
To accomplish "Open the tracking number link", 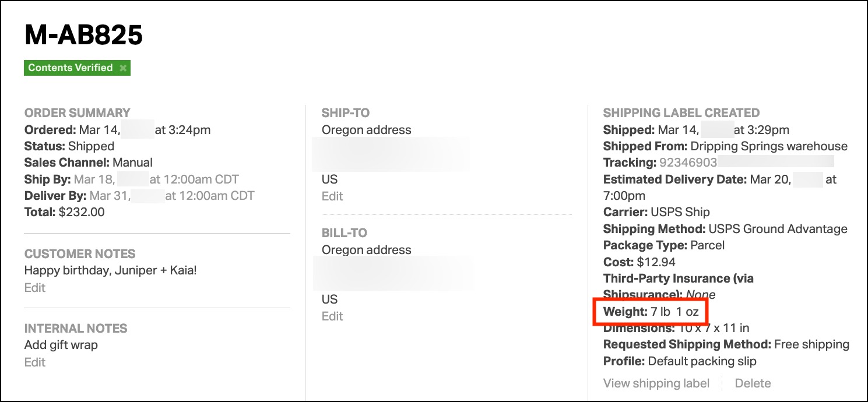I will click(688, 163).
